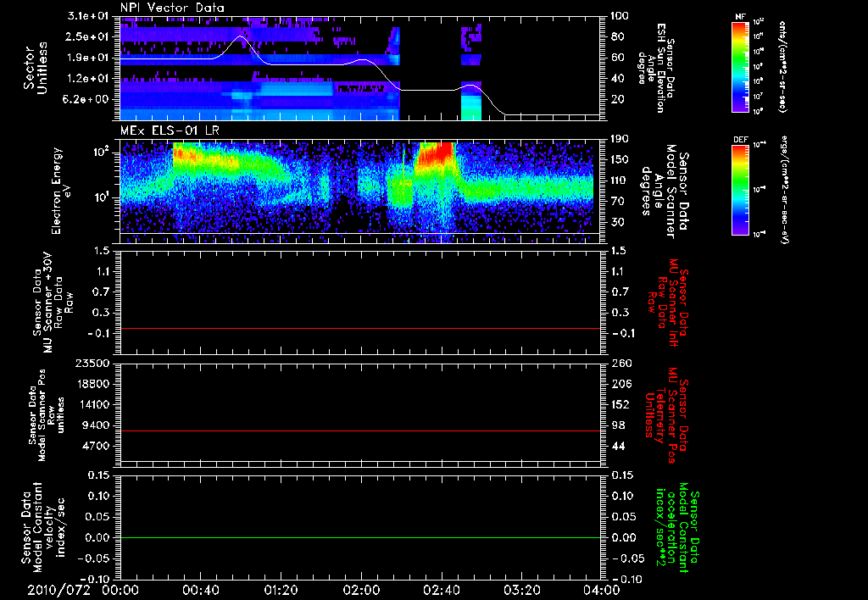The height and width of the screenshot is (600, 868).
Task: Click the "01:20" time axis label
Action: (x=281, y=590)
